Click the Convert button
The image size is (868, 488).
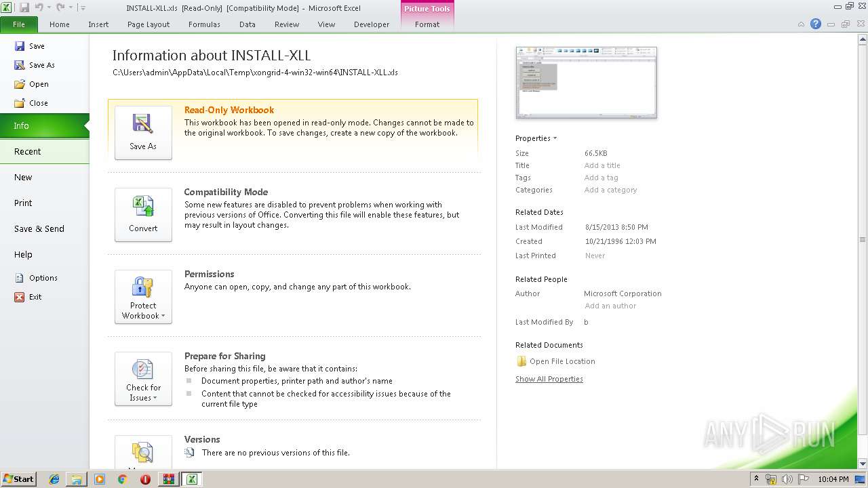point(143,215)
